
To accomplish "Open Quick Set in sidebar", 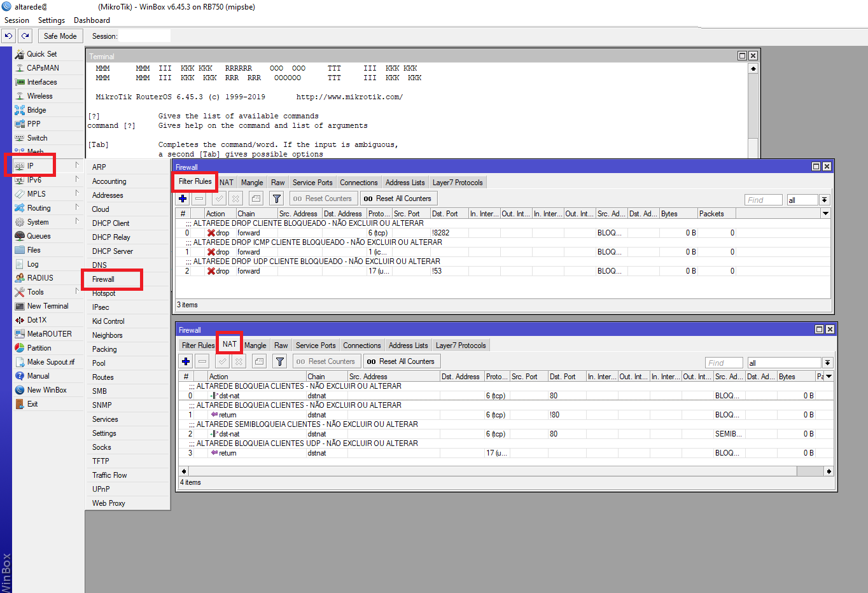I will (42, 54).
